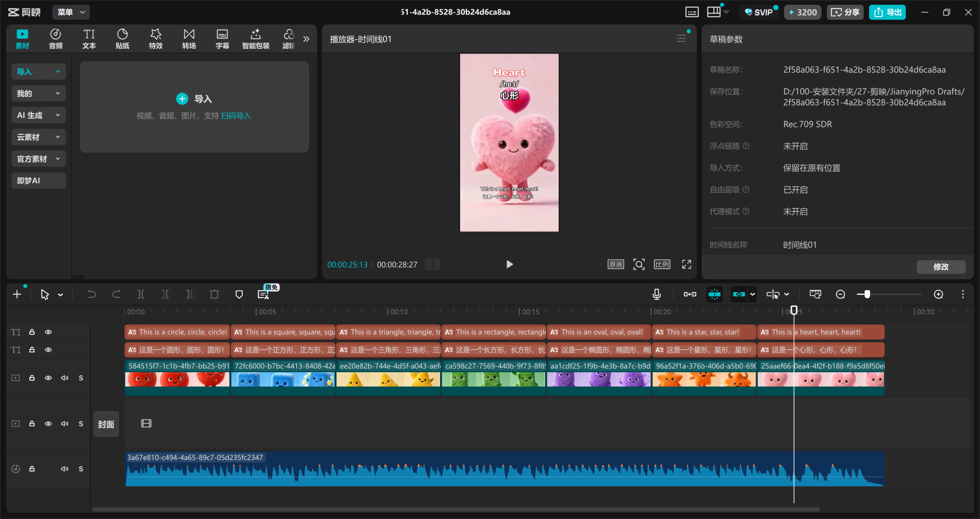The image size is (980, 519).
Task: Click the timeline zoom slider handle
Action: pos(867,294)
